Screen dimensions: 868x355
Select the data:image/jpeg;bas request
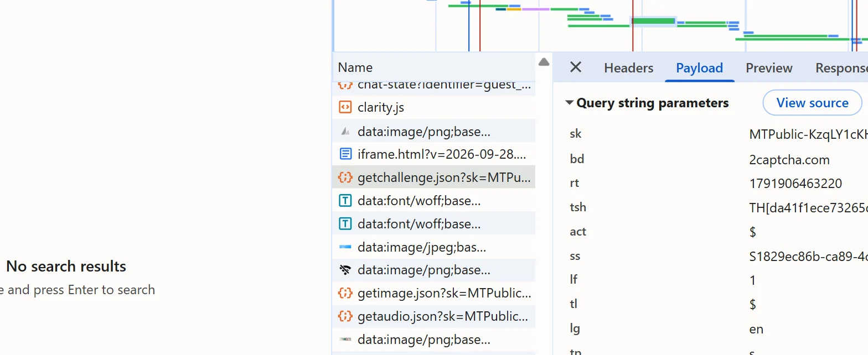pyautogui.click(x=433, y=247)
